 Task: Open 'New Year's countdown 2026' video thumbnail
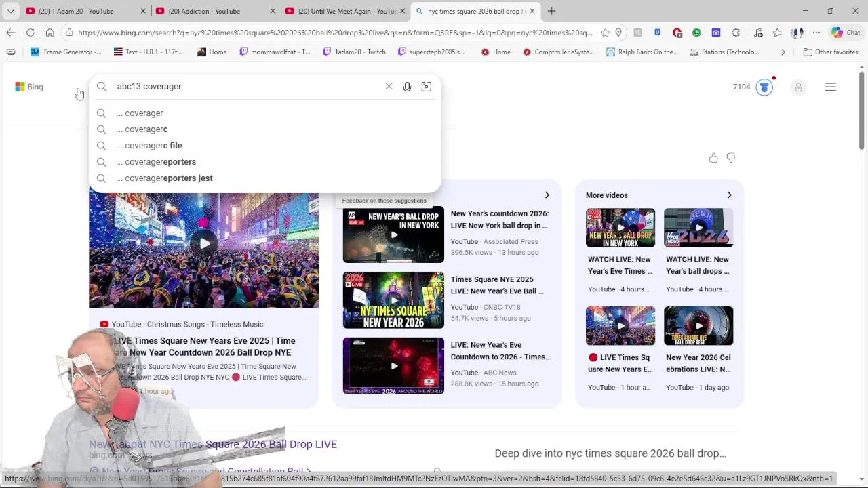pyautogui.click(x=393, y=235)
